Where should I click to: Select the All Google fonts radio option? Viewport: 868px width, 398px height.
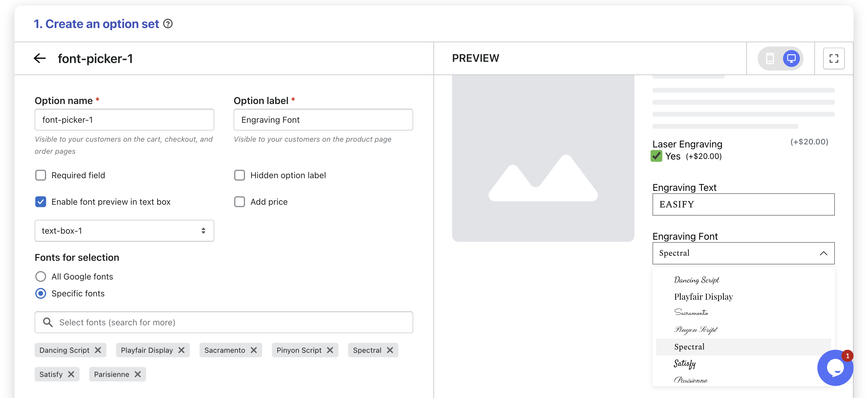point(41,277)
